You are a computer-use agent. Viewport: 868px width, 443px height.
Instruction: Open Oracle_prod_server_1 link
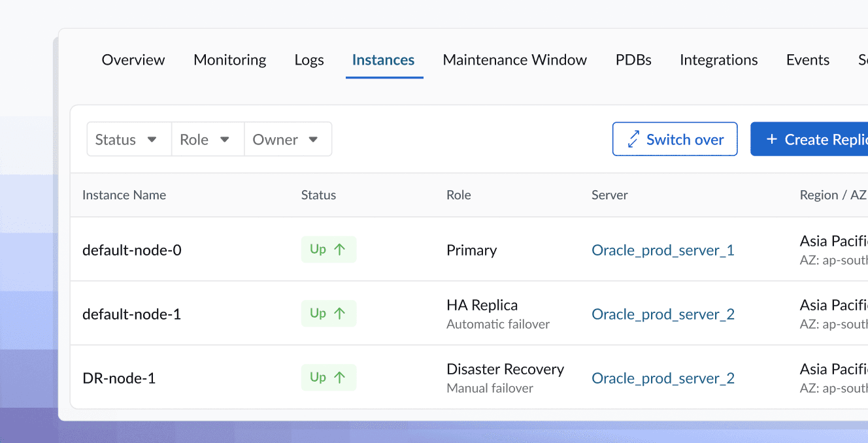click(x=663, y=250)
